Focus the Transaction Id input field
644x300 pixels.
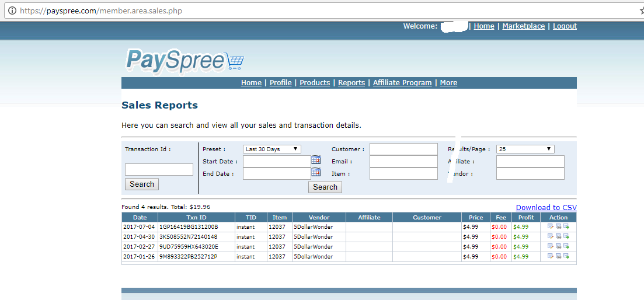coord(159,169)
